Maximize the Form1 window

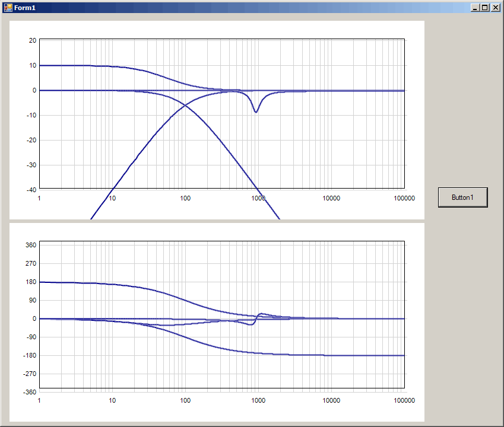[x=485, y=8]
